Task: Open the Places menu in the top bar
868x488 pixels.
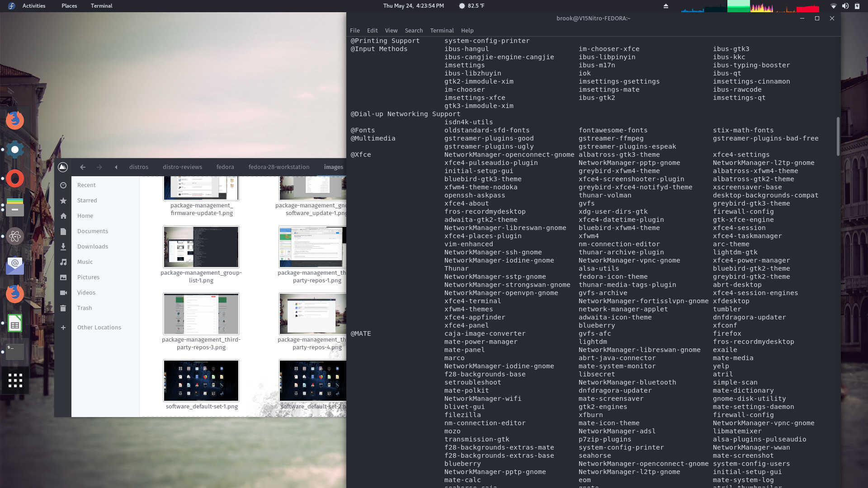Action: [x=69, y=6]
